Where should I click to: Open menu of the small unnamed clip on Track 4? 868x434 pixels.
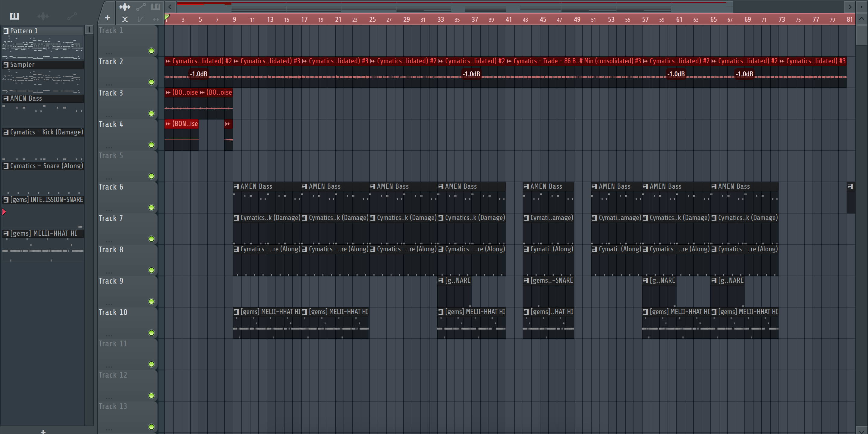pos(228,124)
